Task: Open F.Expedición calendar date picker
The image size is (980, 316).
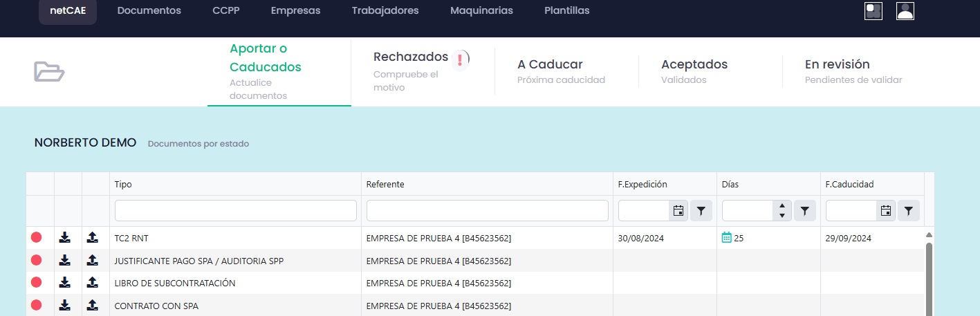Action: tap(678, 211)
